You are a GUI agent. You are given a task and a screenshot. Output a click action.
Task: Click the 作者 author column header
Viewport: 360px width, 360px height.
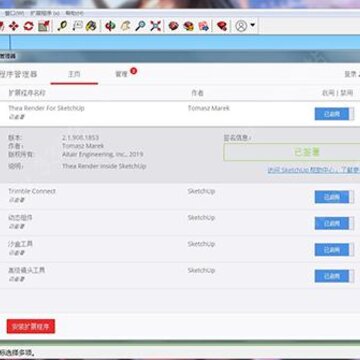pos(197,93)
